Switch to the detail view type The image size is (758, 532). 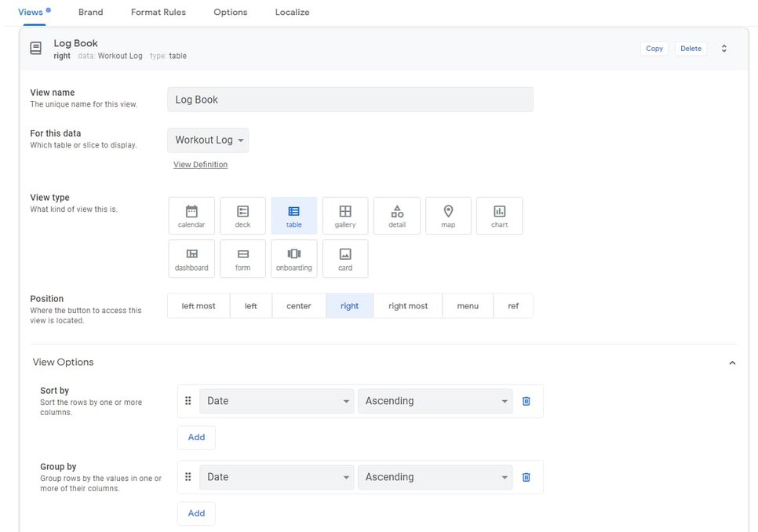point(396,215)
